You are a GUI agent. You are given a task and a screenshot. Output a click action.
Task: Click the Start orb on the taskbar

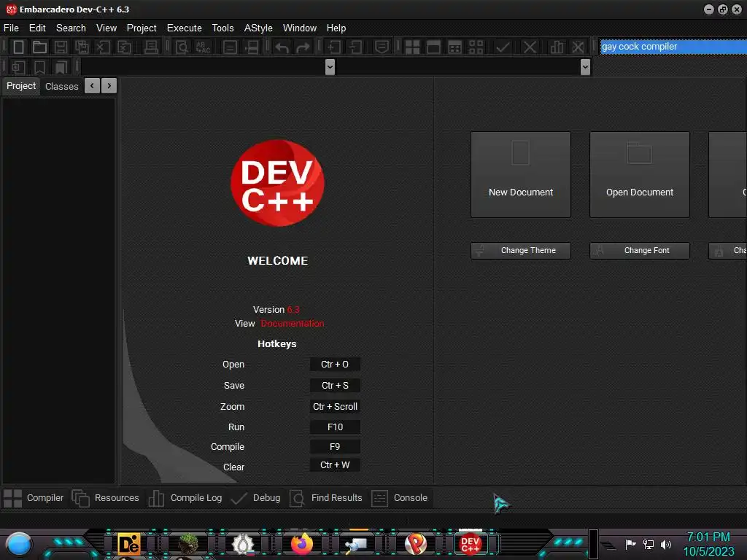click(19, 545)
